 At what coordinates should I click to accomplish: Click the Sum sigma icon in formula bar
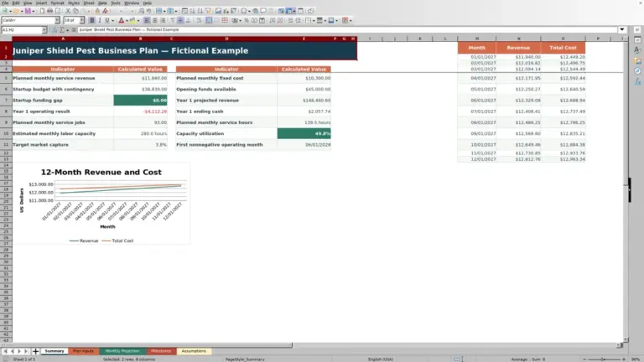[62, 29]
